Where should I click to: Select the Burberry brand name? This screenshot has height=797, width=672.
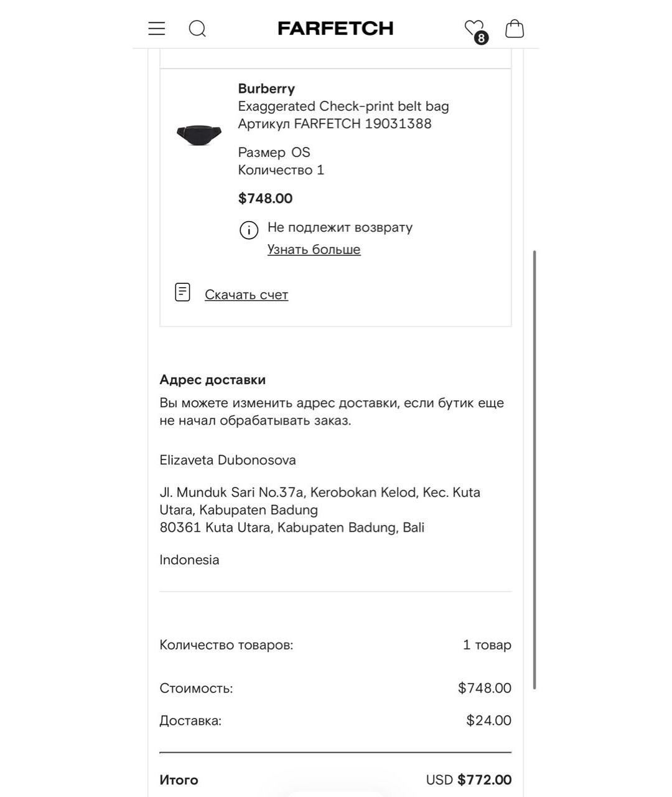[266, 88]
